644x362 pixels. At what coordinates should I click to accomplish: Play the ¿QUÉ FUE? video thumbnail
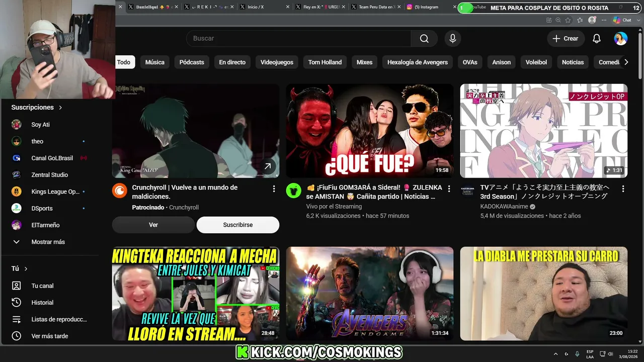click(x=370, y=131)
